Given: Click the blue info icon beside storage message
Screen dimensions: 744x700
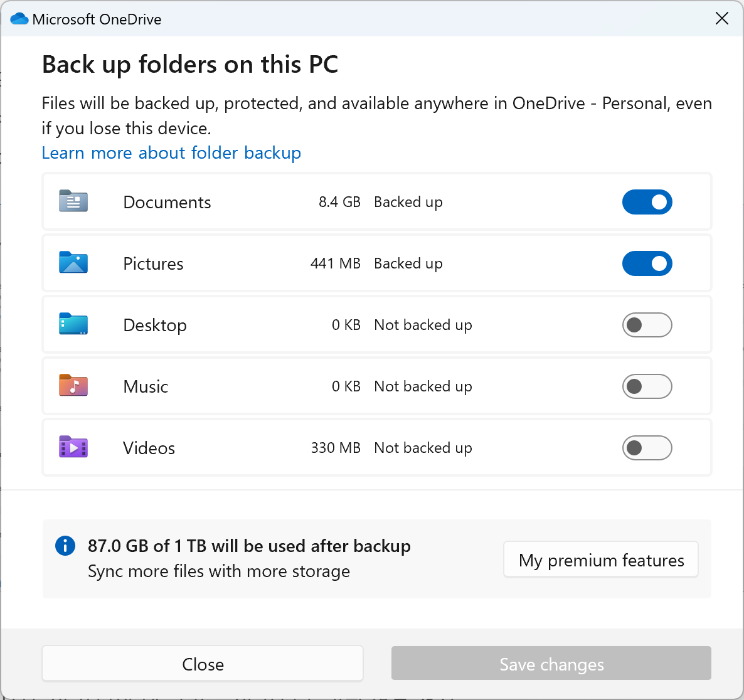Looking at the screenshot, I should point(65,546).
